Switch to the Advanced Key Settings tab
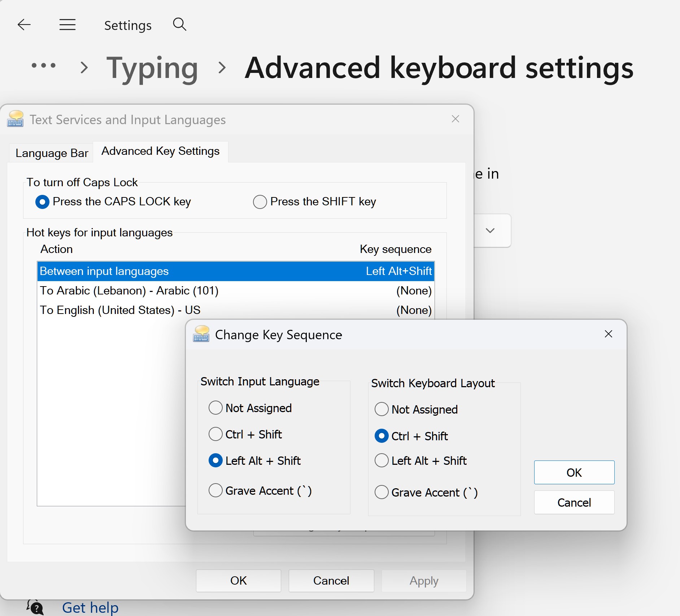 point(161,151)
